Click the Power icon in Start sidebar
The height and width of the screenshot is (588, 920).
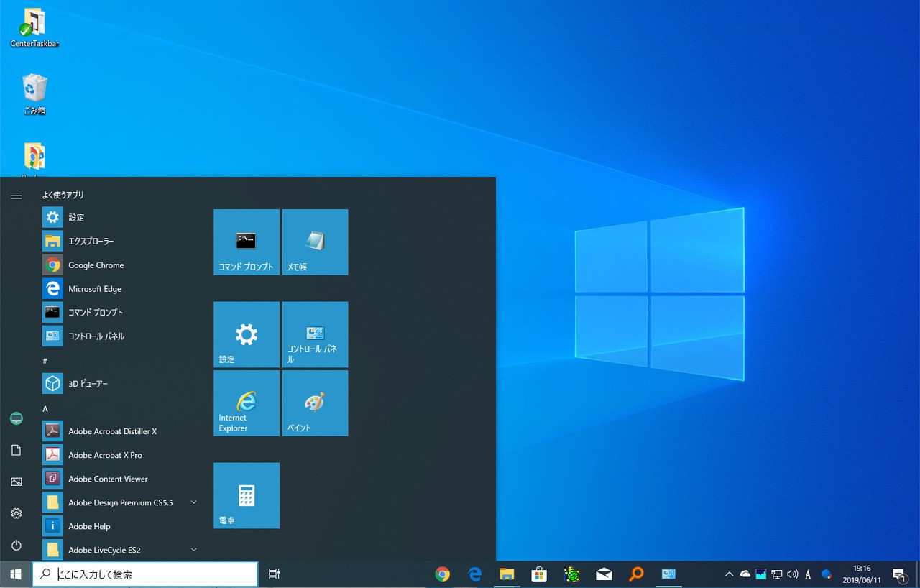point(17,545)
